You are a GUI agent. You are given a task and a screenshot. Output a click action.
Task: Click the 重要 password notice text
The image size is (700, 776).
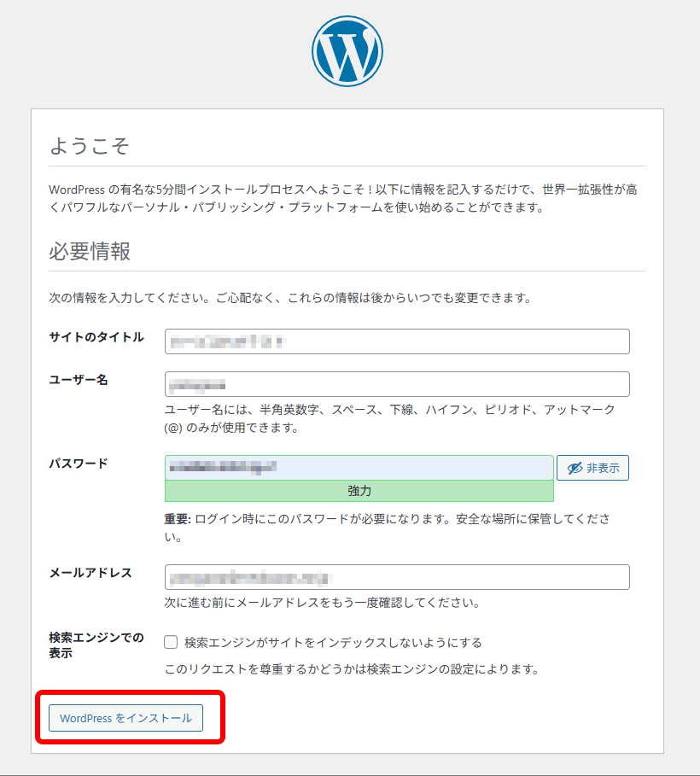click(387, 528)
